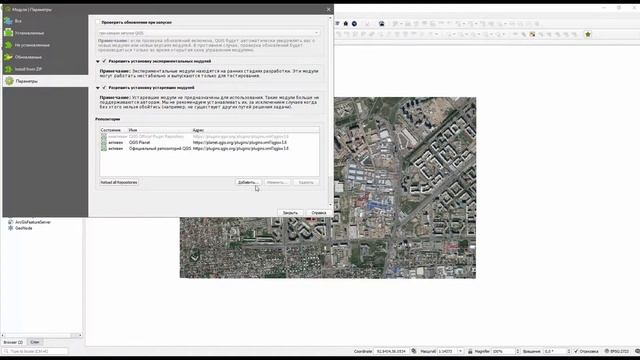Image resolution: width=640 pixels, height=360 pixels.
Task: Collapse the deprecated modules section arrow
Action: [98, 88]
